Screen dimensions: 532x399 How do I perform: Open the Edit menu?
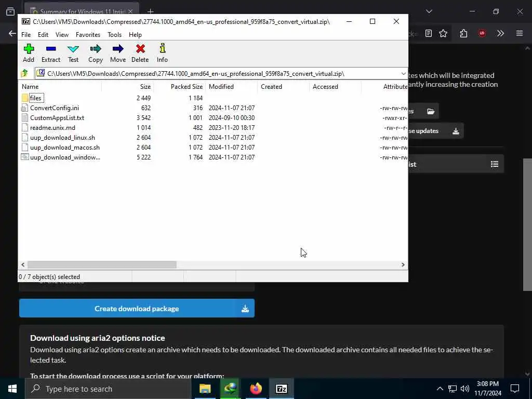coord(43,35)
